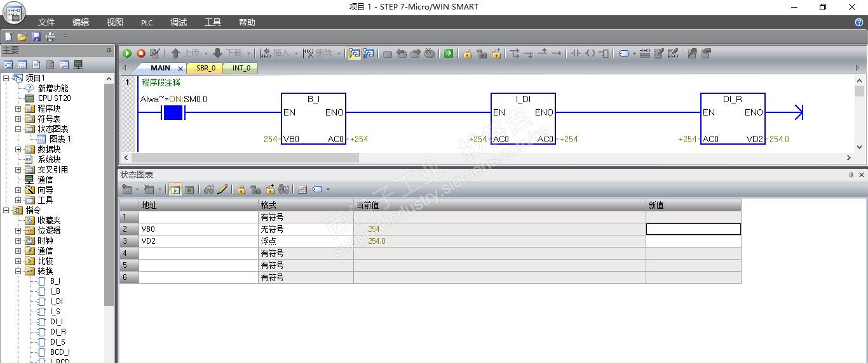868x363 pixels.
Task: Expand the 符号表 tree node
Action: (18, 119)
